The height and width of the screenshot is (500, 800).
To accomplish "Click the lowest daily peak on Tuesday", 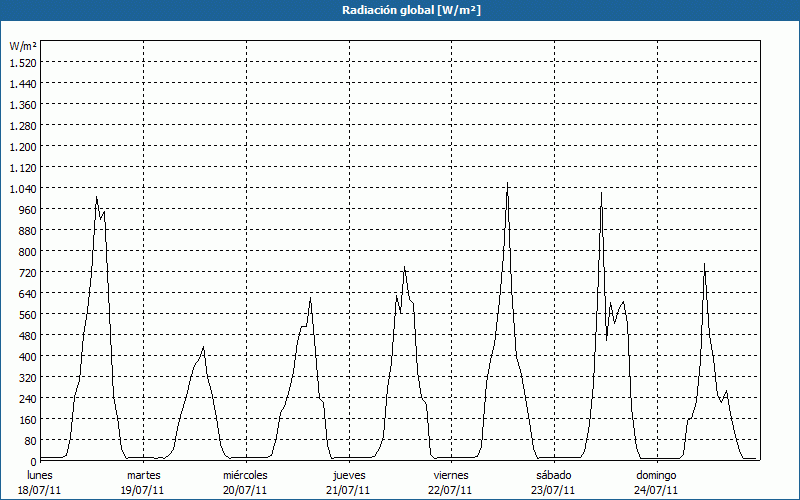I will click(203, 348).
